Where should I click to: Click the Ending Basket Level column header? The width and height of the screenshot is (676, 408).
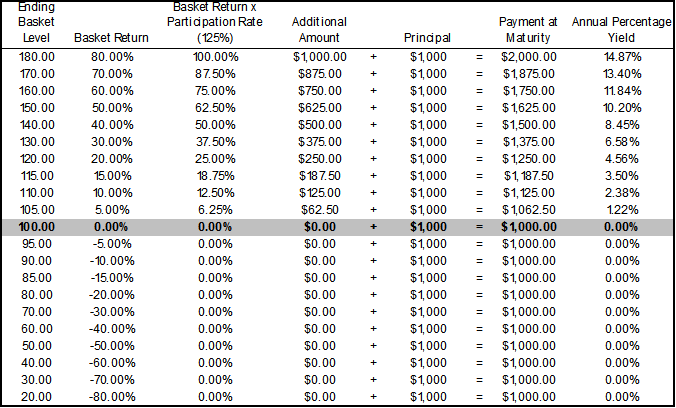pos(36,22)
